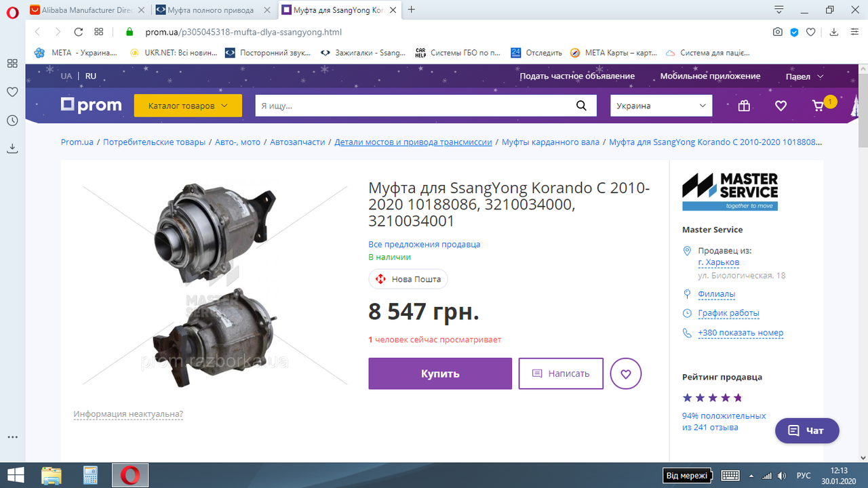
Task: Click the Написать button
Action: coord(561,373)
